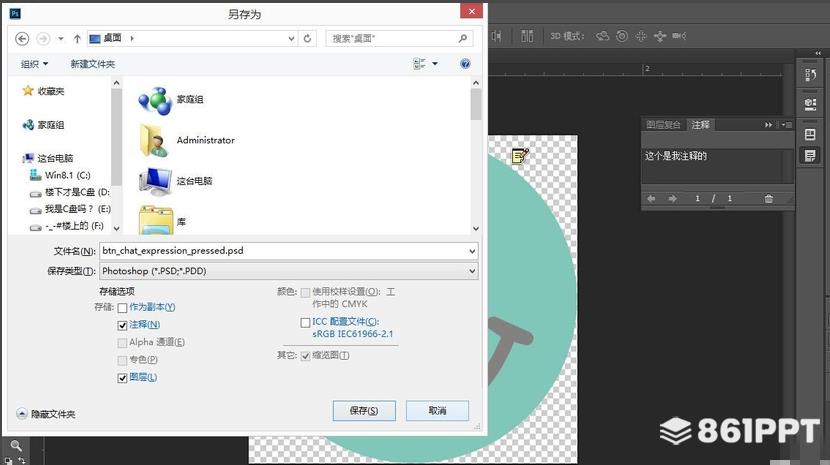Click the note text 这个是我注释的
This screenshot has height=465, width=830.
pos(675,156)
